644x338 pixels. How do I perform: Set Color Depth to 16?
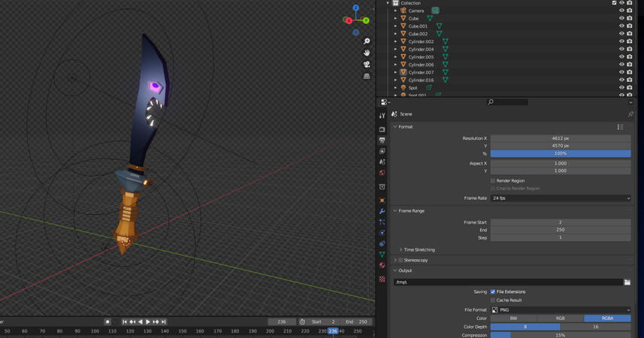pos(595,327)
